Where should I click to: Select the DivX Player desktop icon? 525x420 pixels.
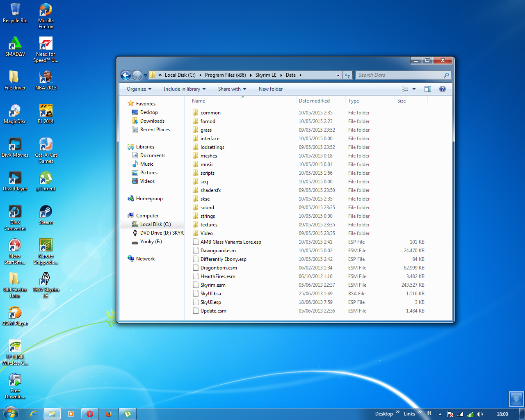[15, 181]
